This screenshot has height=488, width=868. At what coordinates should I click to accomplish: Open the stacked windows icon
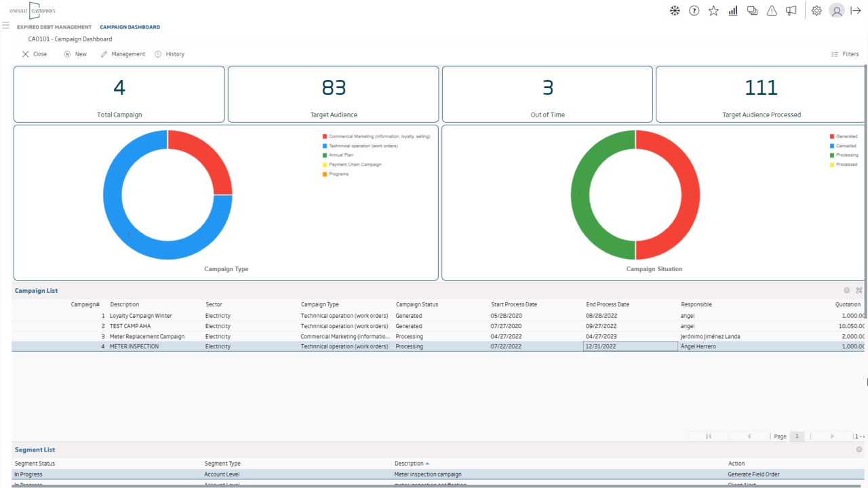coord(752,11)
